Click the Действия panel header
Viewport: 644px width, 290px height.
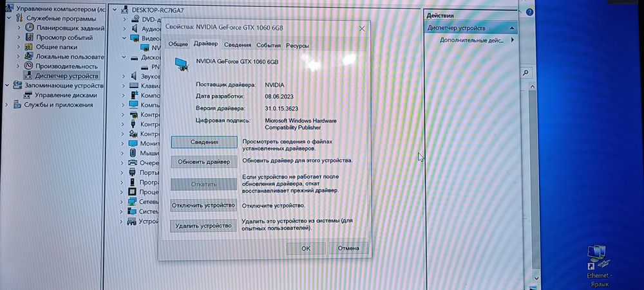point(471,15)
